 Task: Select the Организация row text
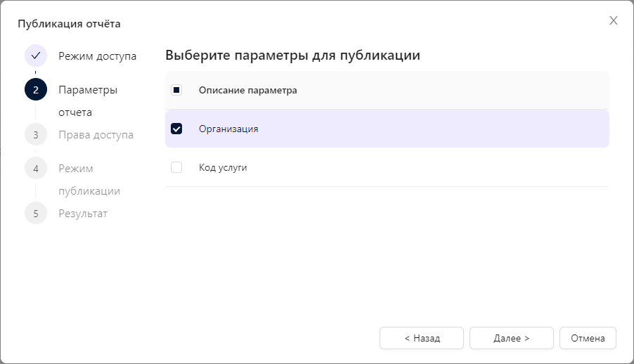pyautogui.click(x=228, y=129)
